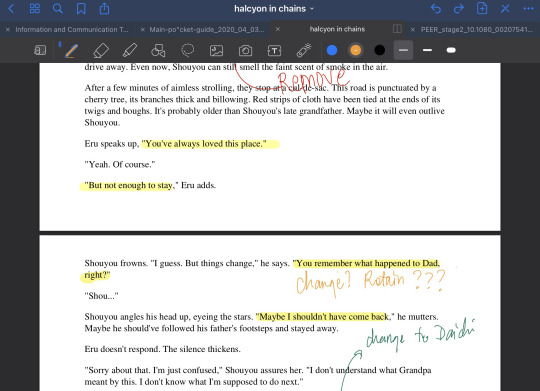540x391 pixels.
Task: Pick the blue pen color
Action: (332, 50)
